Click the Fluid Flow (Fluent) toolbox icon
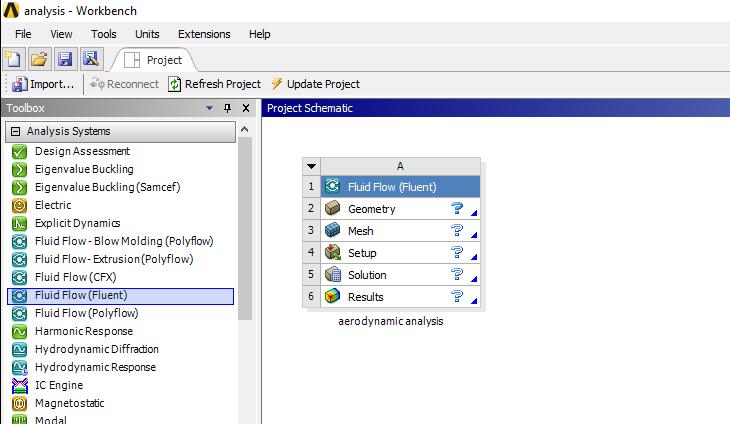730x424 pixels. click(x=19, y=296)
